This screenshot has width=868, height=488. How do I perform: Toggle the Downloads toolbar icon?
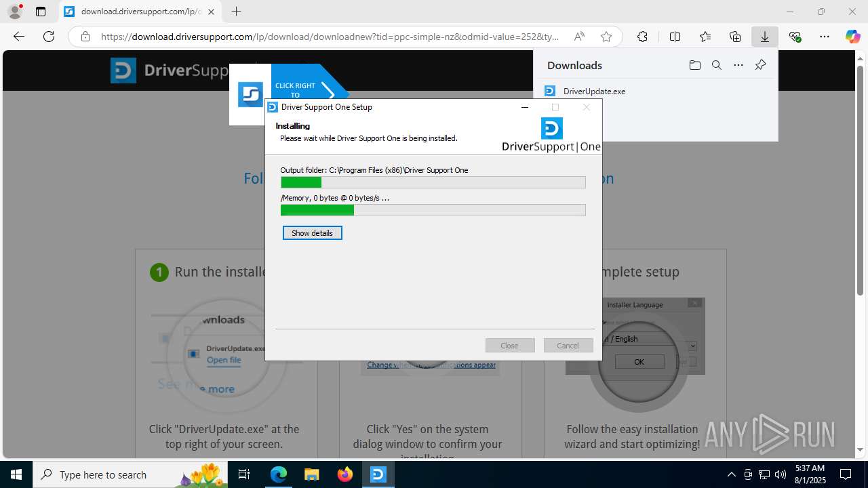tap(765, 37)
